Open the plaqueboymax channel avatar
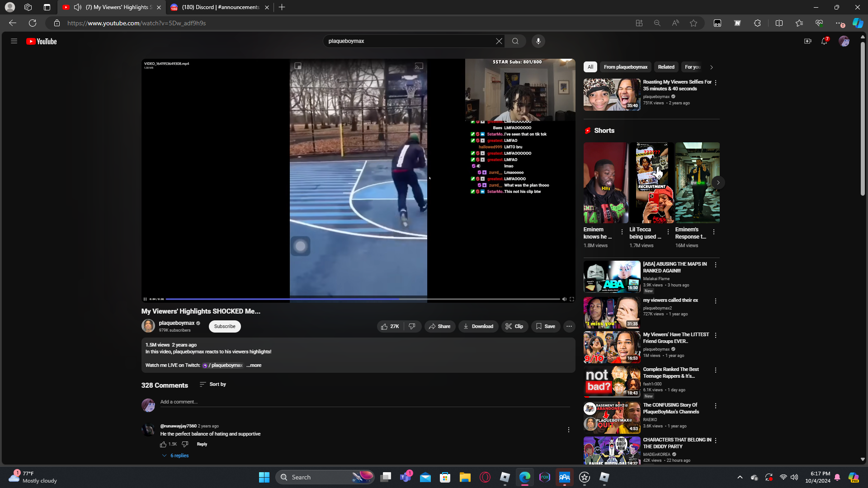Viewport: 868px width, 488px height. point(148,326)
